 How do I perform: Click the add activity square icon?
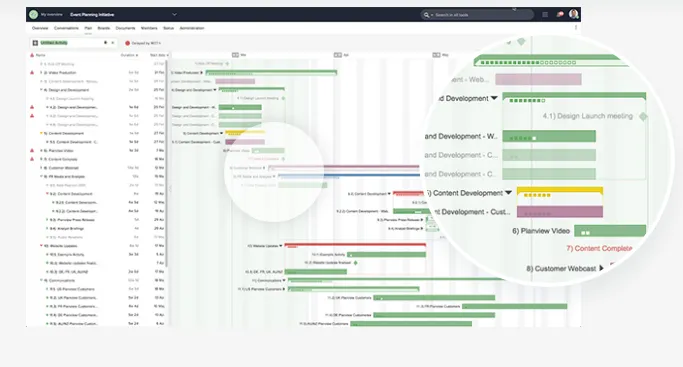click(x=35, y=43)
